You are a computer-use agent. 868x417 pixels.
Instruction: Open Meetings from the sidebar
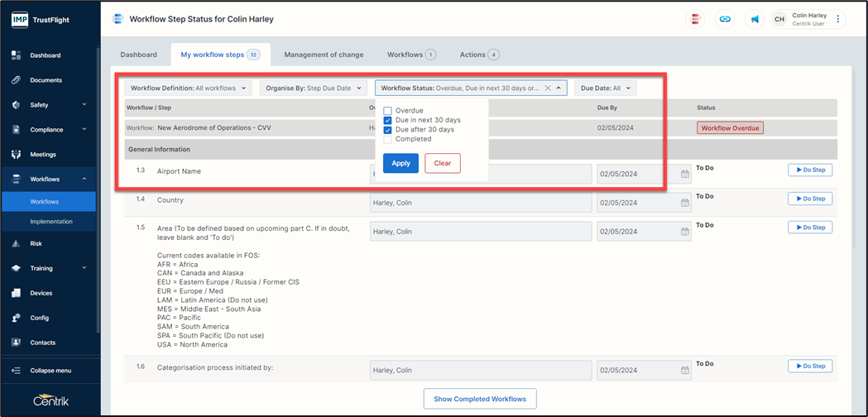point(16,154)
